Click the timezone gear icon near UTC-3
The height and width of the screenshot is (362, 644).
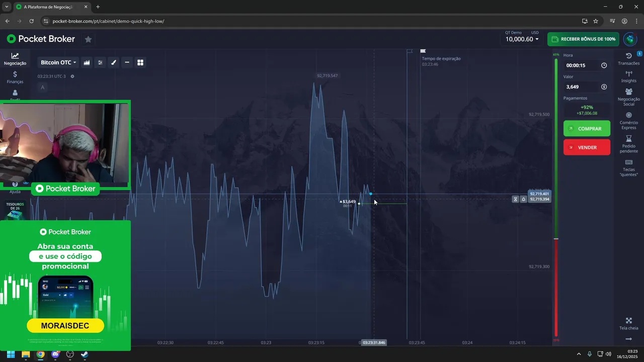(72, 76)
